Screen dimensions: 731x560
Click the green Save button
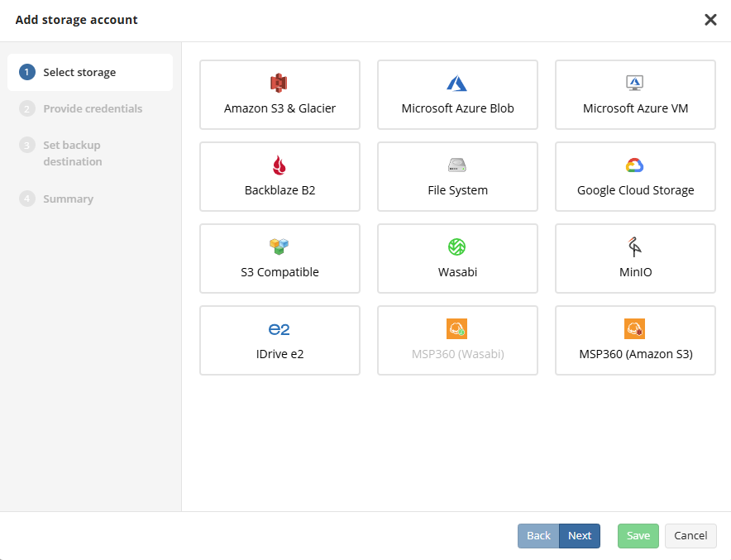coord(638,536)
